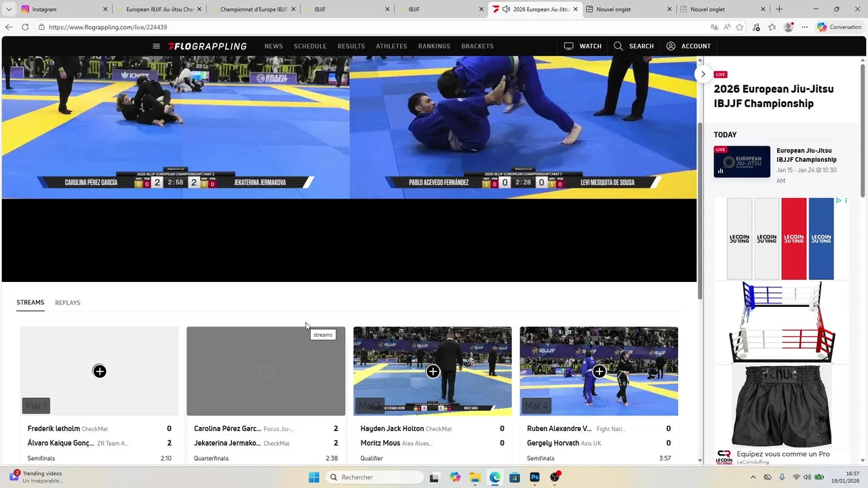
Task: Open Copilot Conversation button
Action: click(x=839, y=27)
